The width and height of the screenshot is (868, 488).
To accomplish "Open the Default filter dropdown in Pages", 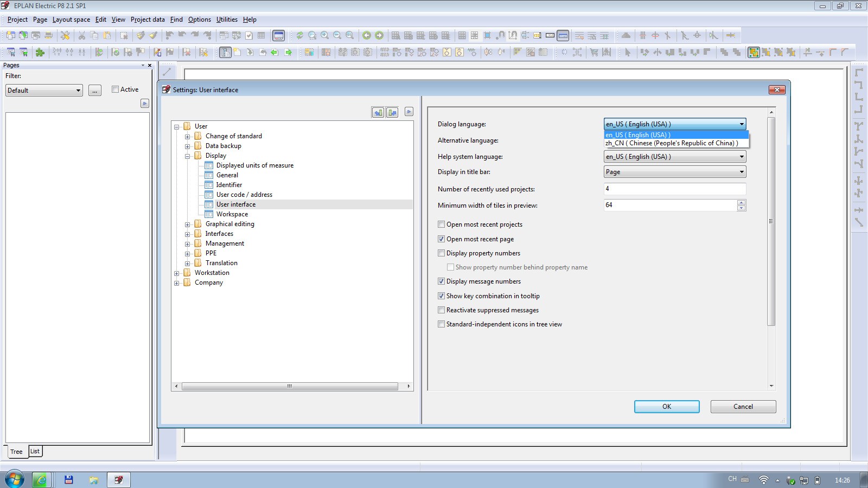I will 44,91.
